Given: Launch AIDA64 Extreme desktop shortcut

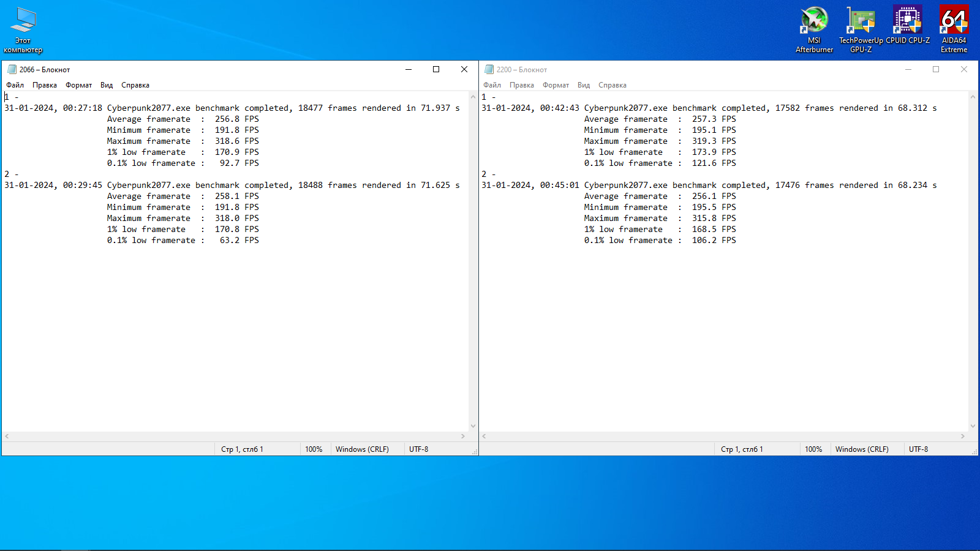Looking at the screenshot, I should pos(954,30).
